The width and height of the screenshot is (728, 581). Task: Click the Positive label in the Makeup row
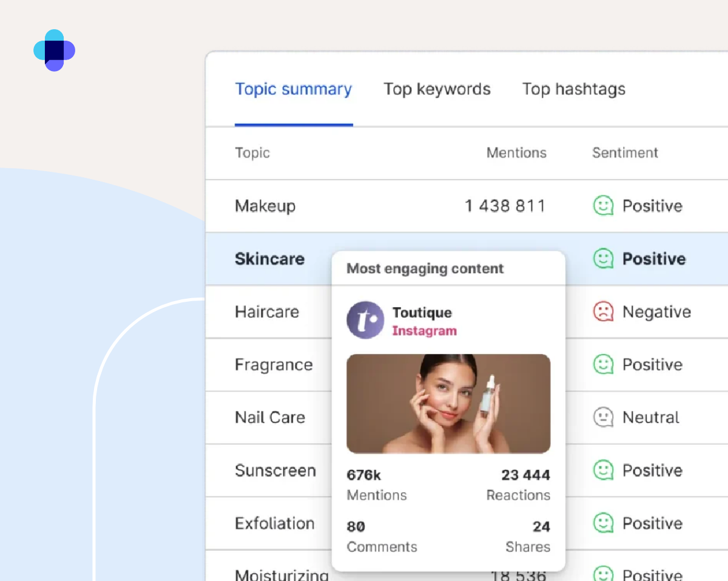(x=652, y=206)
